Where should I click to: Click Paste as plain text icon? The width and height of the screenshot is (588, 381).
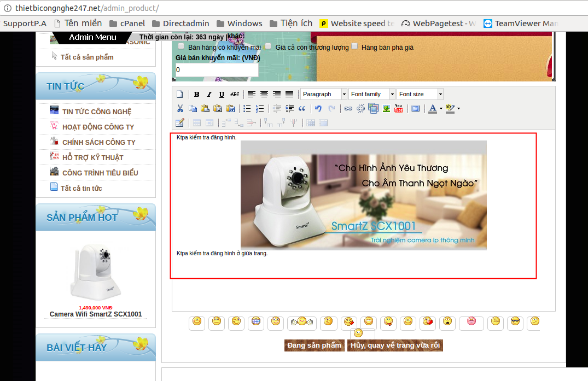click(218, 109)
